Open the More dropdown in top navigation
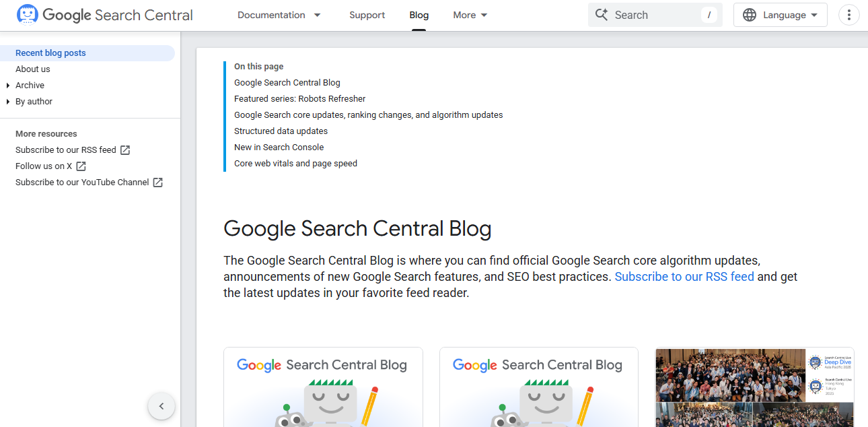 point(470,15)
